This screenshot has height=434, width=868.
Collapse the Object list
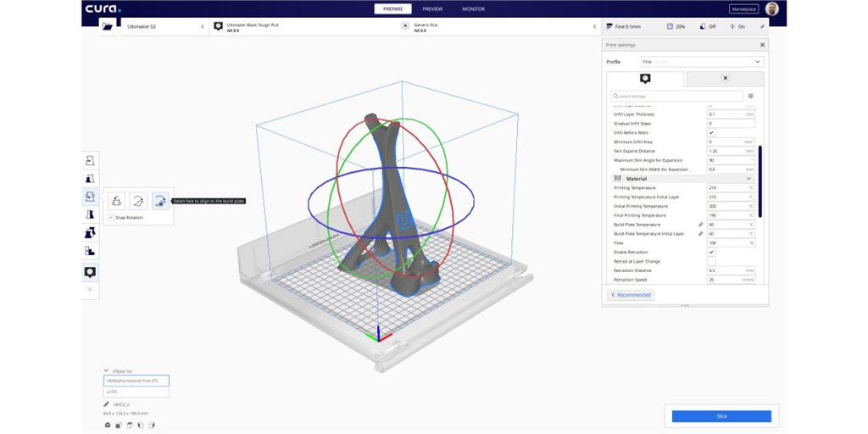click(x=107, y=370)
